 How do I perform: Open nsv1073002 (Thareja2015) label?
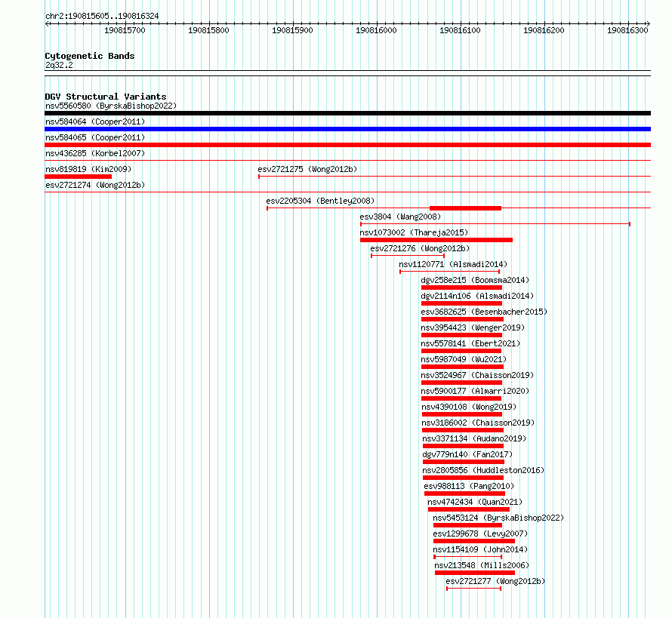click(414, 232)
